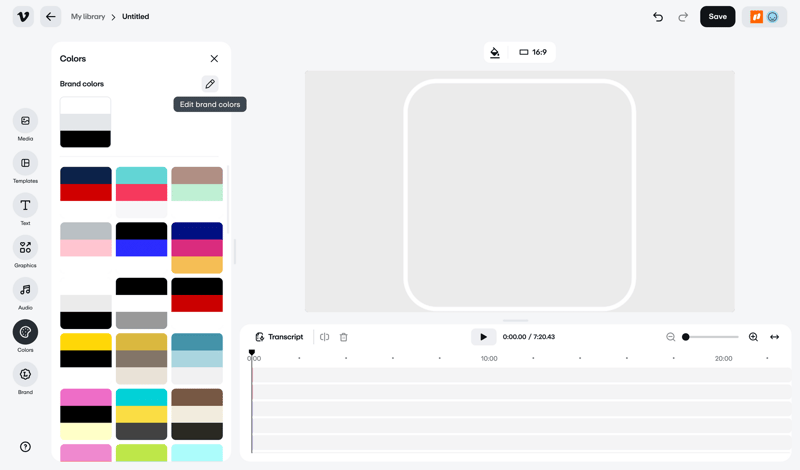Image resolution: width=800 pixels, height=470 pixels.
Task: Click the timeline playhead marker
Action: coord(252,353)
